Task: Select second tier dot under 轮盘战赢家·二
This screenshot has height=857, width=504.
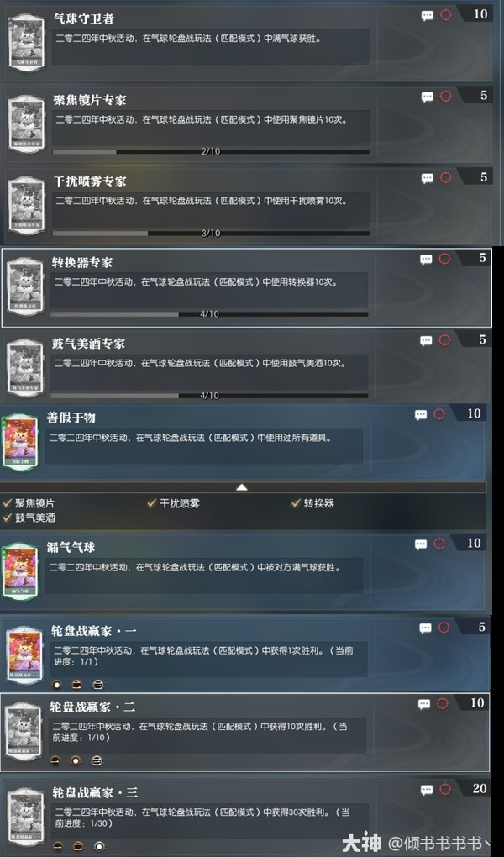Action: coord(76,760)
